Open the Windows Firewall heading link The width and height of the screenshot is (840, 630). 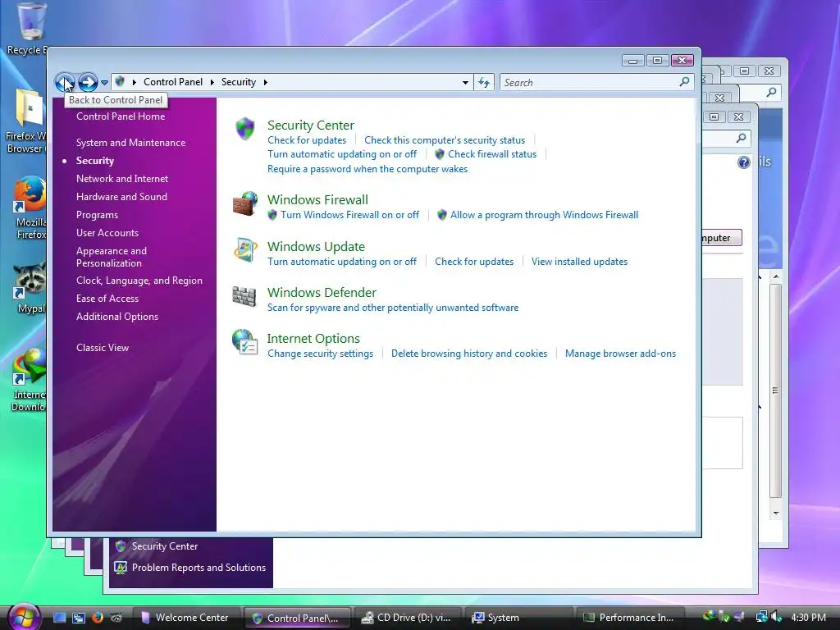coord(317,199)
